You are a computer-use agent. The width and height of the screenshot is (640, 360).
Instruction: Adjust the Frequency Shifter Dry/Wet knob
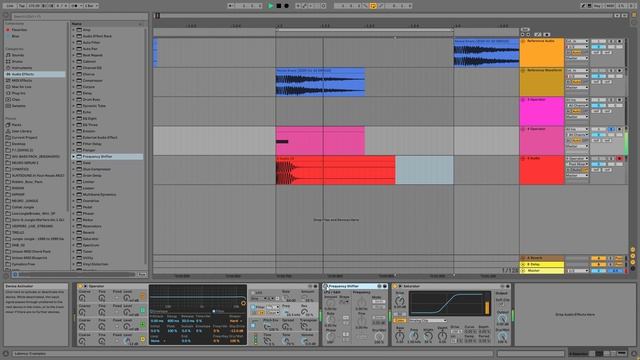tap(379, 337)
